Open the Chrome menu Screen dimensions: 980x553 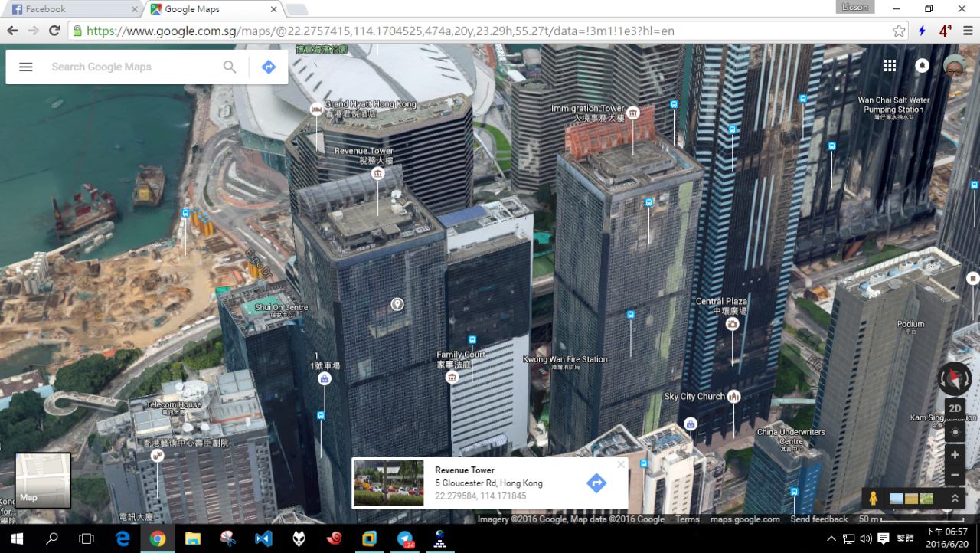point(967,31)
